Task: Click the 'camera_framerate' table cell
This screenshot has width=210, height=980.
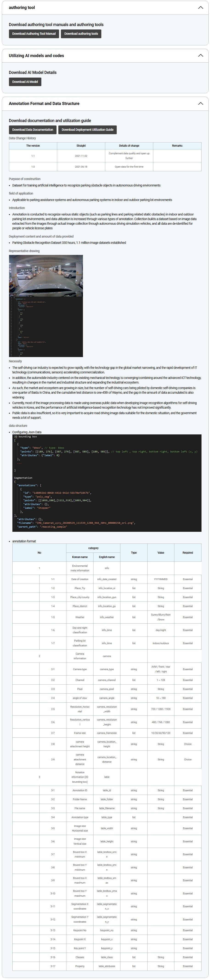Action: 107,733
